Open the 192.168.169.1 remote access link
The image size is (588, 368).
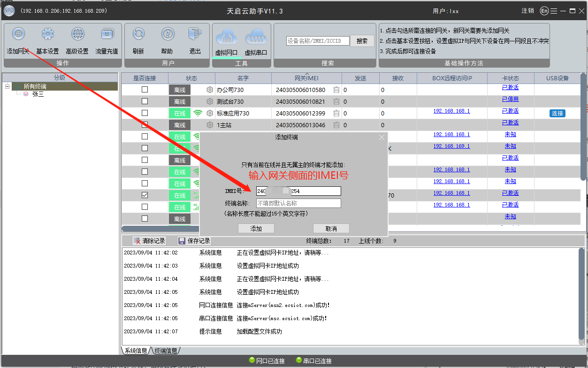coord(451,146)
